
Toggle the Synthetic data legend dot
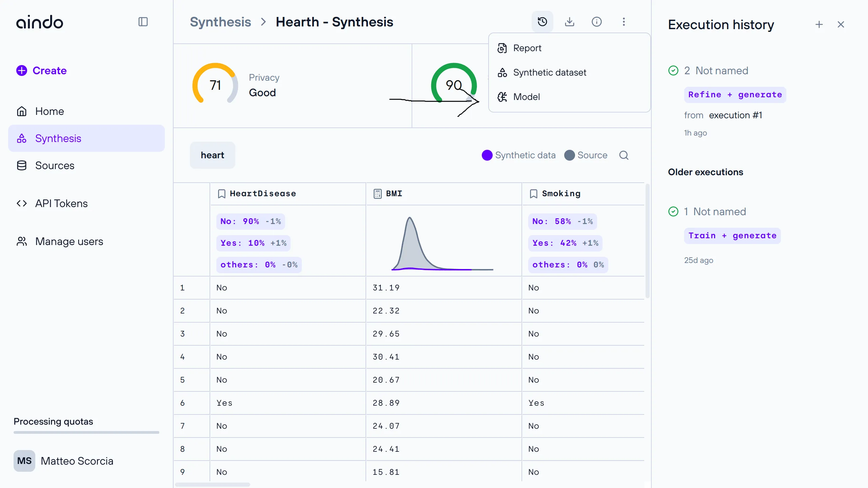tap(487, 155)
